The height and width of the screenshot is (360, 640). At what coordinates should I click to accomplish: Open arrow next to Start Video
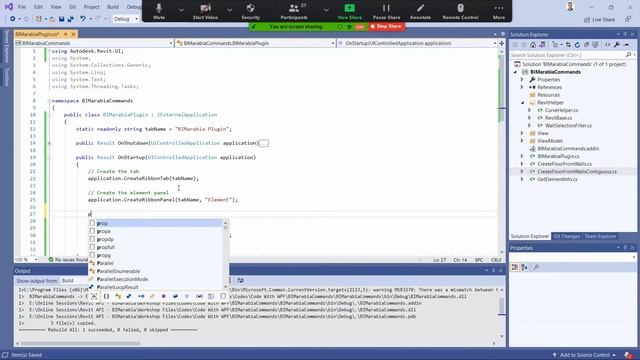click(229, 10)
